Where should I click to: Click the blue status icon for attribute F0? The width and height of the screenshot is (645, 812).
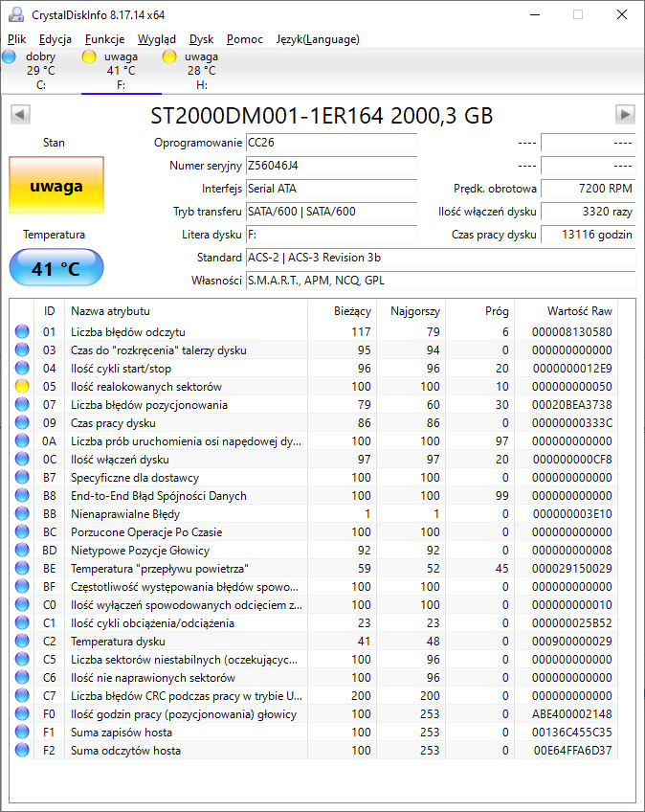point(22,713)
